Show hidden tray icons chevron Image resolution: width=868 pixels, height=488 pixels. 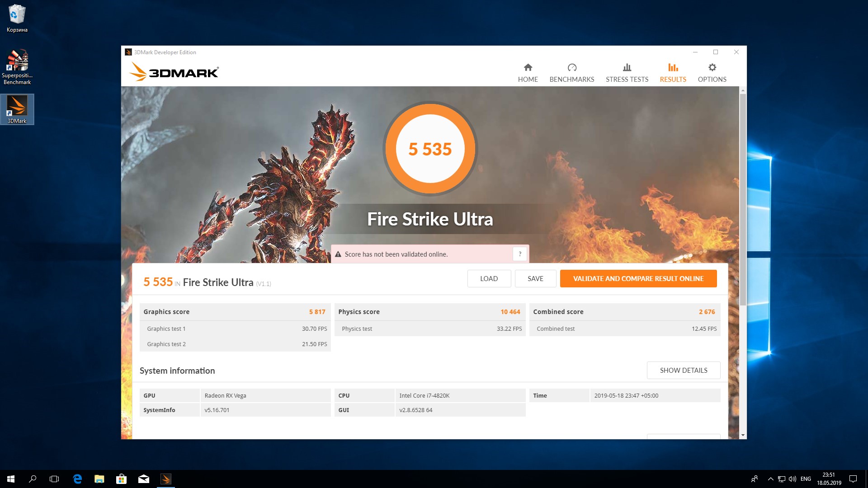[x=770, y=479]
